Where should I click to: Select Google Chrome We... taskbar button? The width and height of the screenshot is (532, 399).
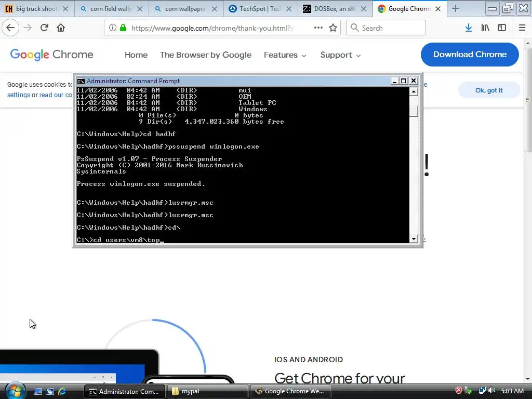click(x=290, y=391)
